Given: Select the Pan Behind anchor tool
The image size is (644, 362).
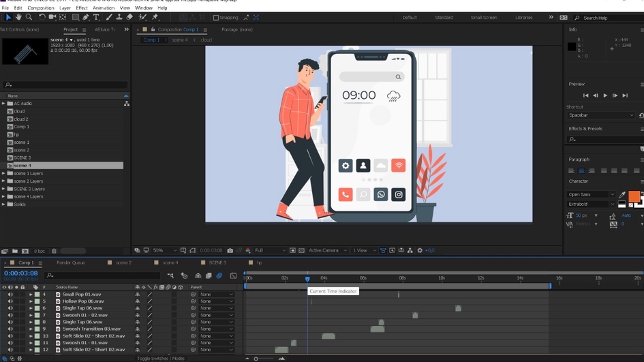Looking at the screenshot, I should click(x=63, y=17).
